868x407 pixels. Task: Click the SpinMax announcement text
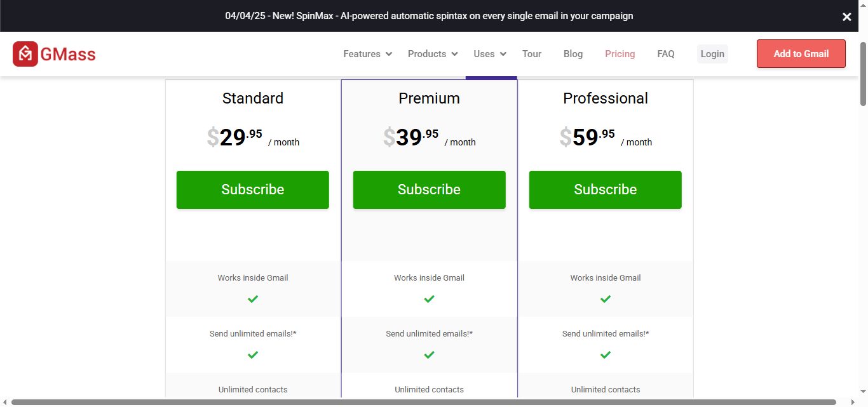point(429,15)
